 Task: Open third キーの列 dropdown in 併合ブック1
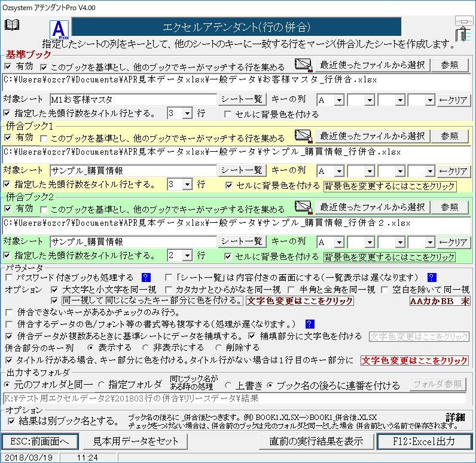pos(400,171)
